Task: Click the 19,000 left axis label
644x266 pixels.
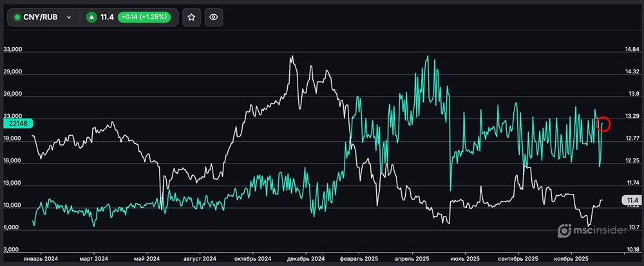Action: tap(12, 138)
